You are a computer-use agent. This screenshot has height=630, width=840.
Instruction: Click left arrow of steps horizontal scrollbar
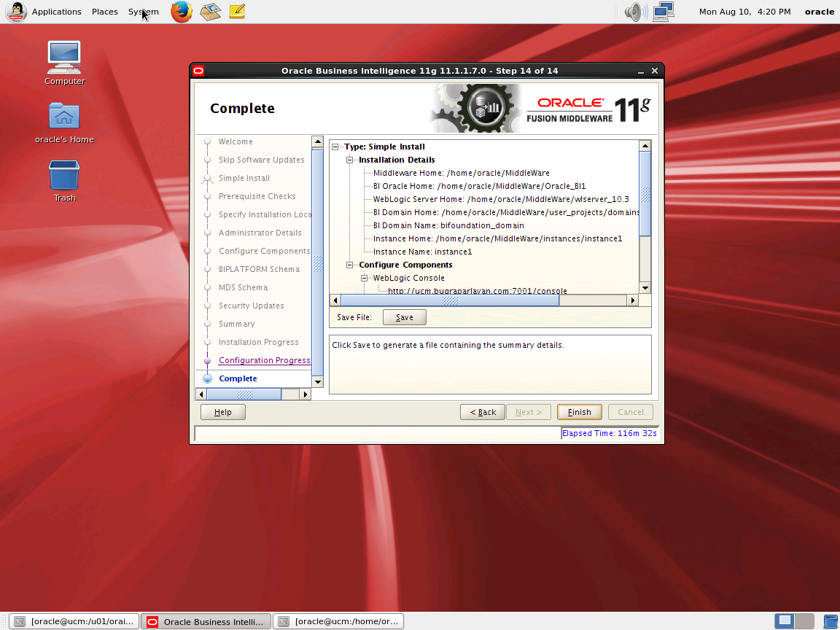201,394
